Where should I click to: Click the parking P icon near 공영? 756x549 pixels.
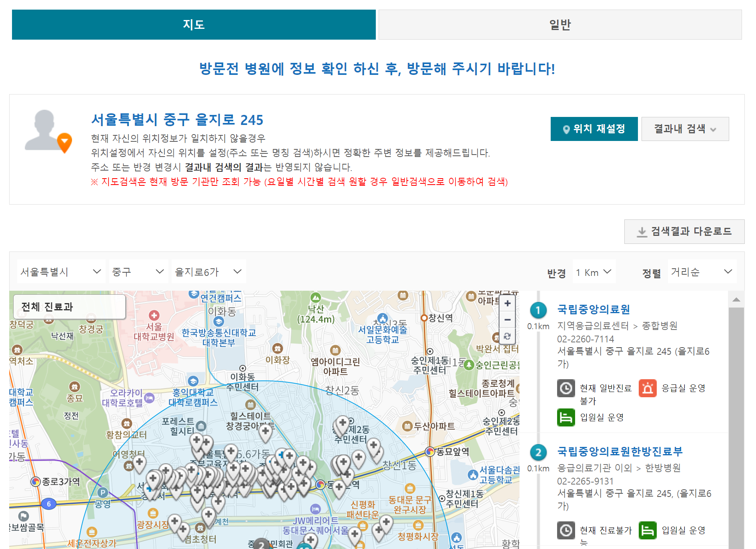102,493
